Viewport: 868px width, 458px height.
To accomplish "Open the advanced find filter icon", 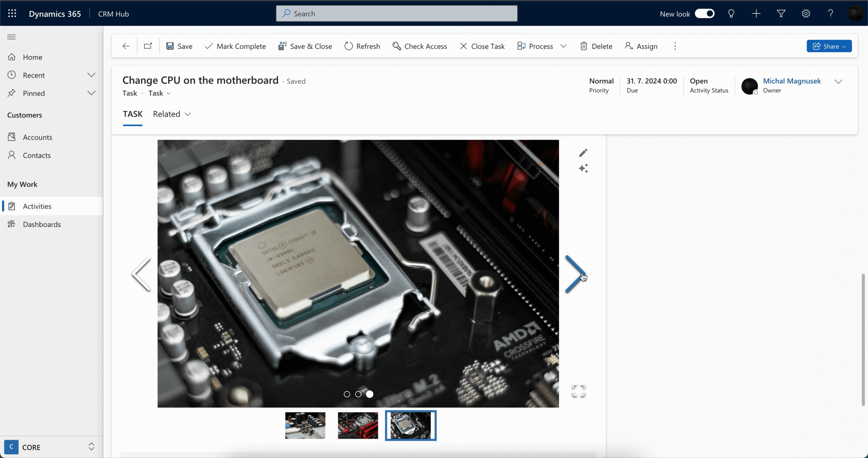I will (781, 14).
